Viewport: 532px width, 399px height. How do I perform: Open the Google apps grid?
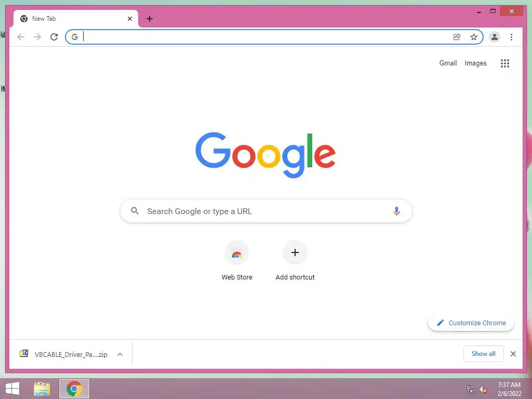pos(505,63)
